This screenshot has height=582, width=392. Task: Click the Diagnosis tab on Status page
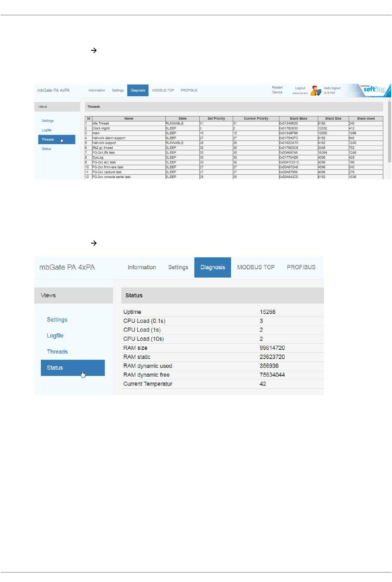(x=213, y=267)
